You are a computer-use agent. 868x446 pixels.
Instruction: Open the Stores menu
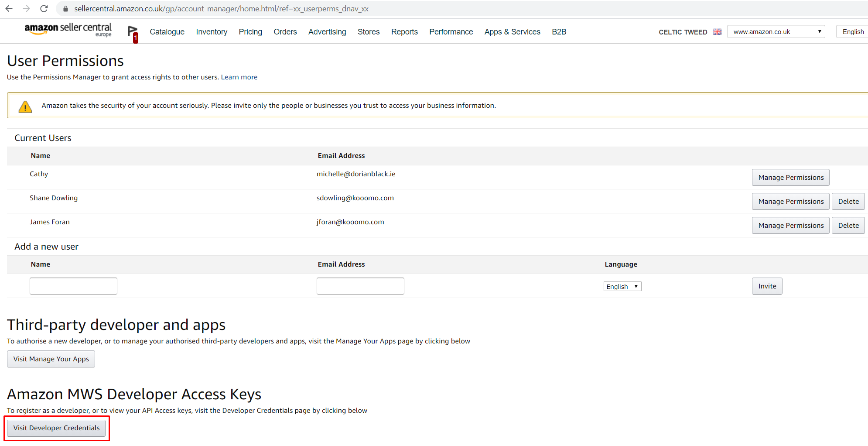point(369,32)
